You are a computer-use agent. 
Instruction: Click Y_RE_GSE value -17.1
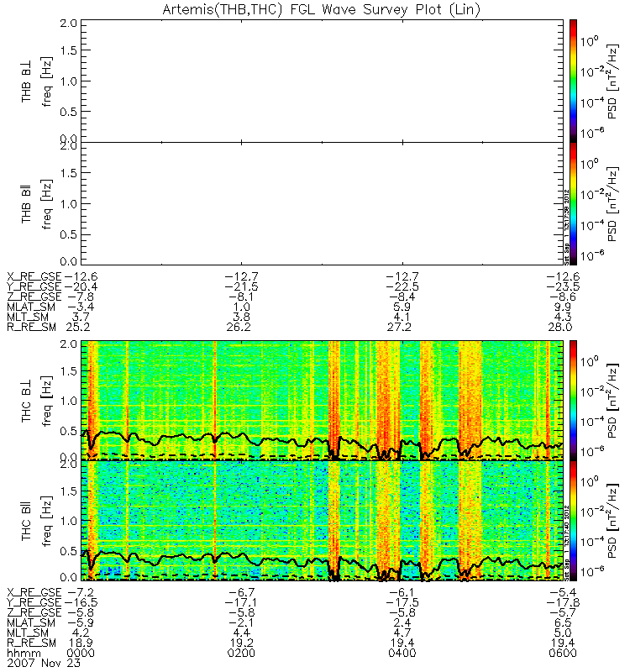pyautogui.click(x=241, y=602)
